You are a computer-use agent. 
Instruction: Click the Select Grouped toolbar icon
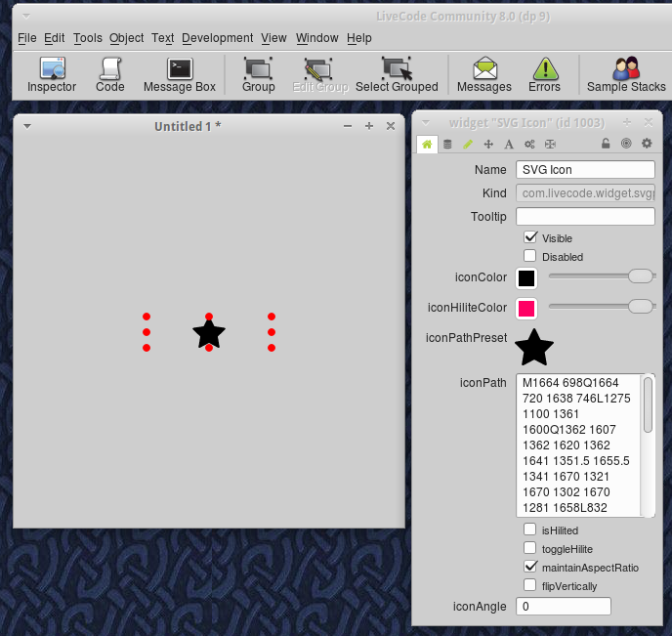[397, 75]
